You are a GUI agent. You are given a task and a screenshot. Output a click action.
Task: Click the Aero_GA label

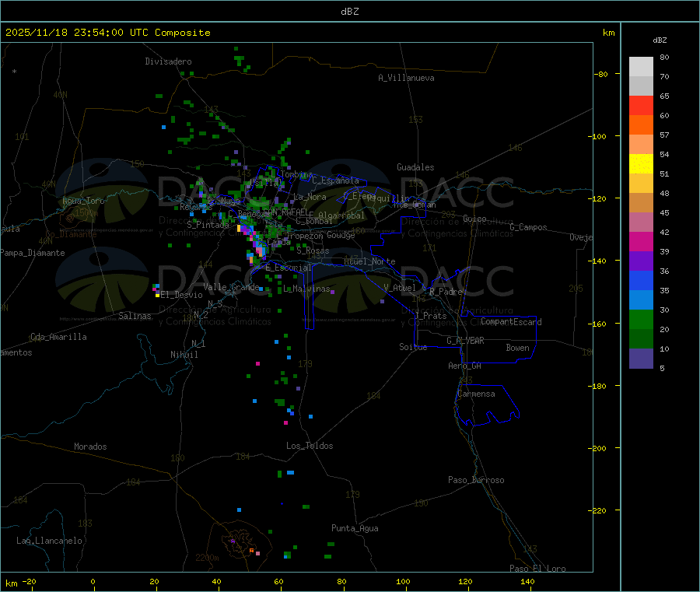[464, 366]
